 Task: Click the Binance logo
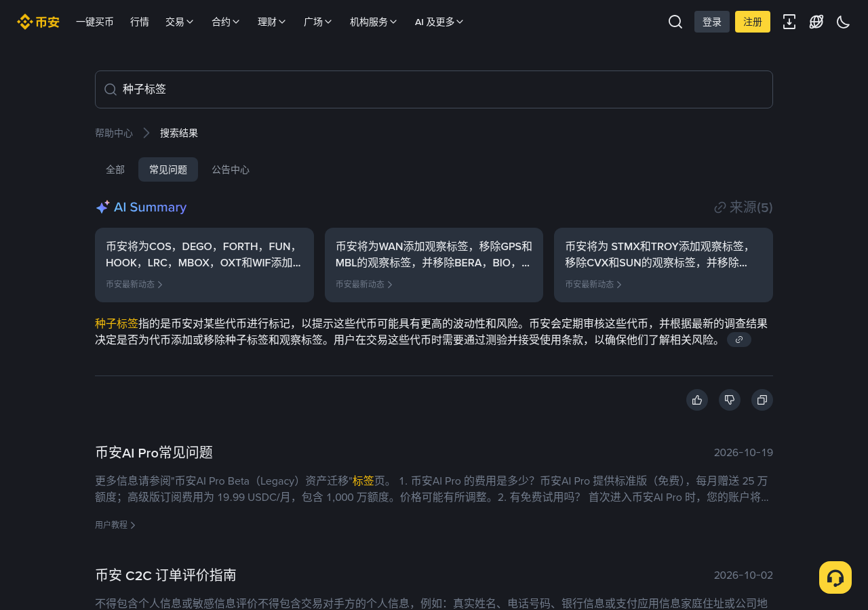[x=38, y=22]
